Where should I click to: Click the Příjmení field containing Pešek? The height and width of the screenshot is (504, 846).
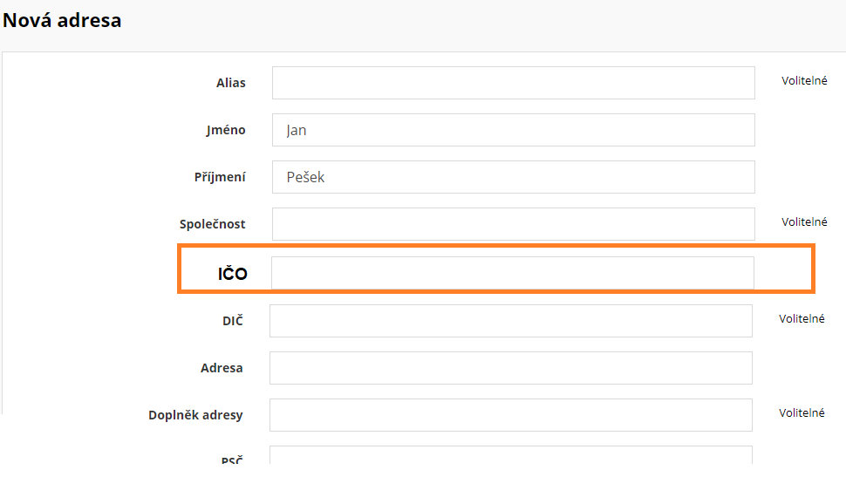tap(513, 177)
